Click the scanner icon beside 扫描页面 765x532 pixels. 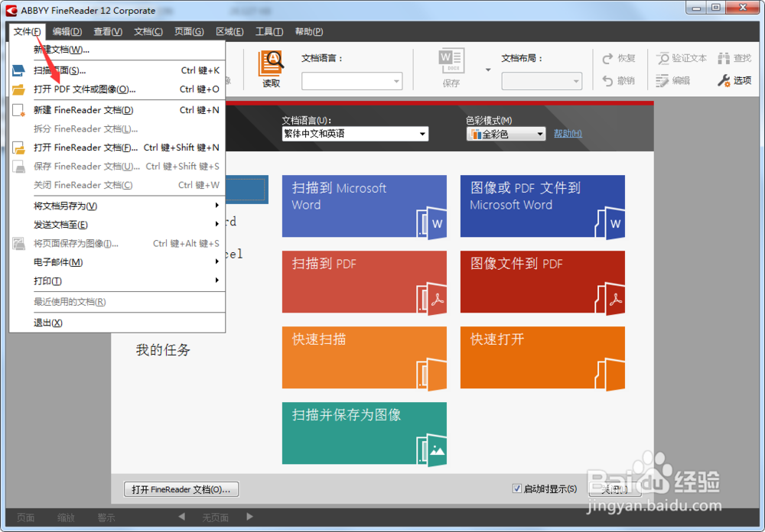(18, 71)
